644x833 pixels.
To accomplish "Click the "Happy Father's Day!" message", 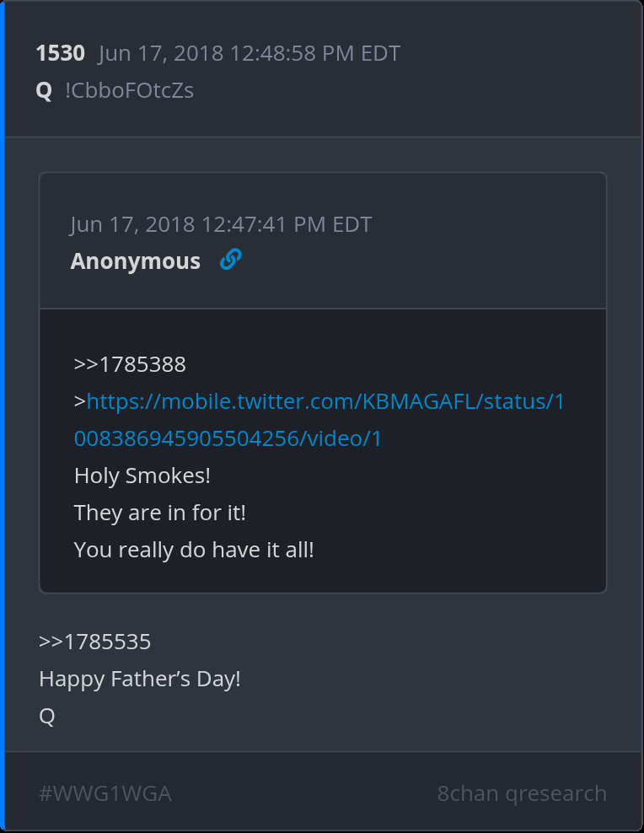I will 140,679.
